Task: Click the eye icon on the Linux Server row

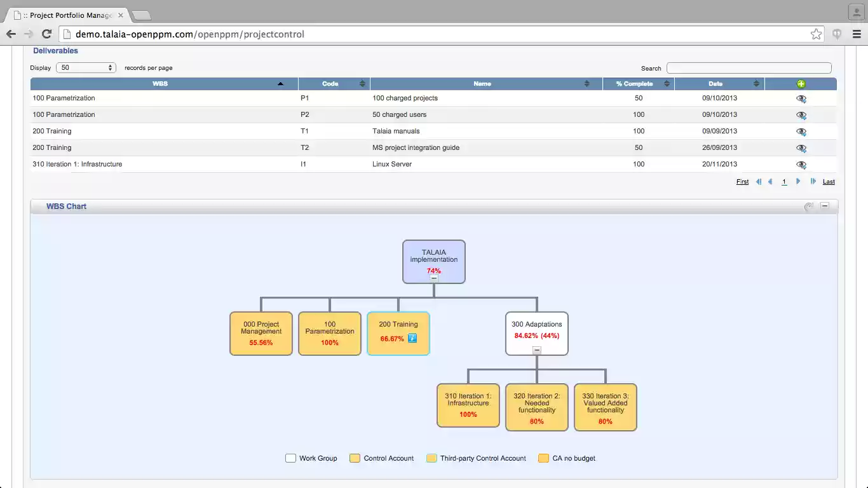Action: point(801,165)
